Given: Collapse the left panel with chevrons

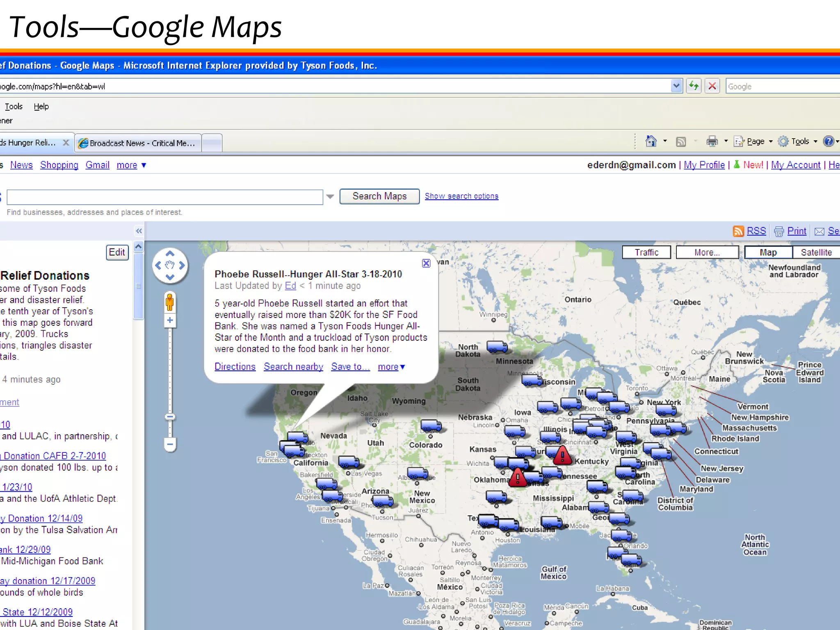Looking at the screenshot, I should pos(139,231).
